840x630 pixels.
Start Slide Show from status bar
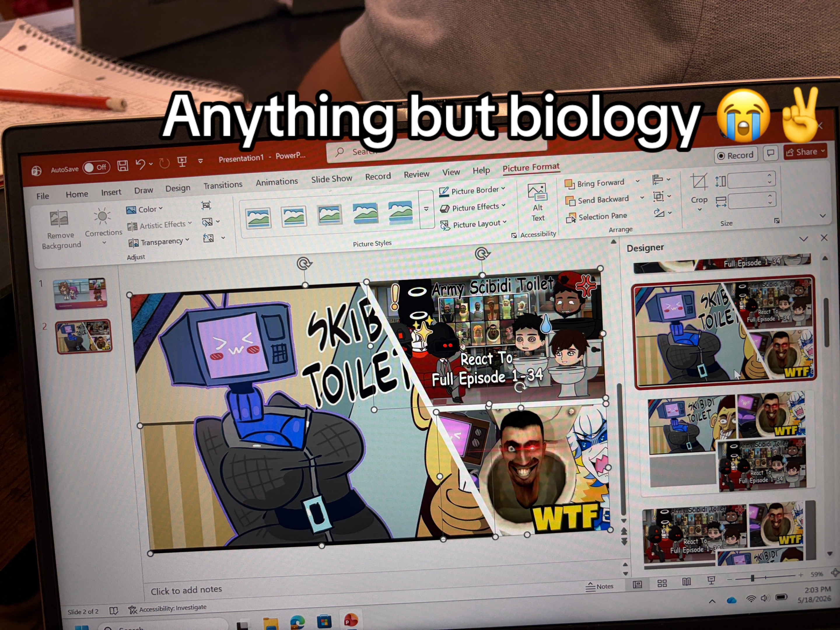coord(711,580)
